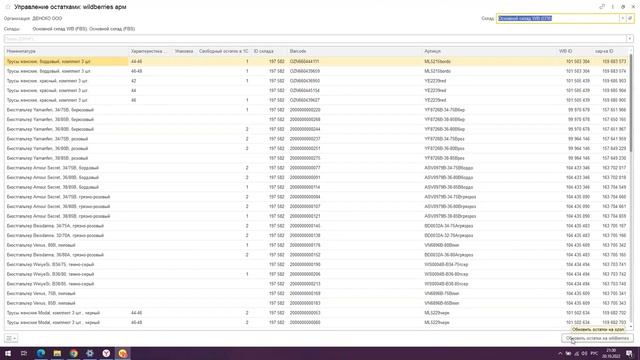Sort by Свободный остаток в 1С header
This screenshot has width=640, height=360.
pyautogui.click(x=223, y=51)
